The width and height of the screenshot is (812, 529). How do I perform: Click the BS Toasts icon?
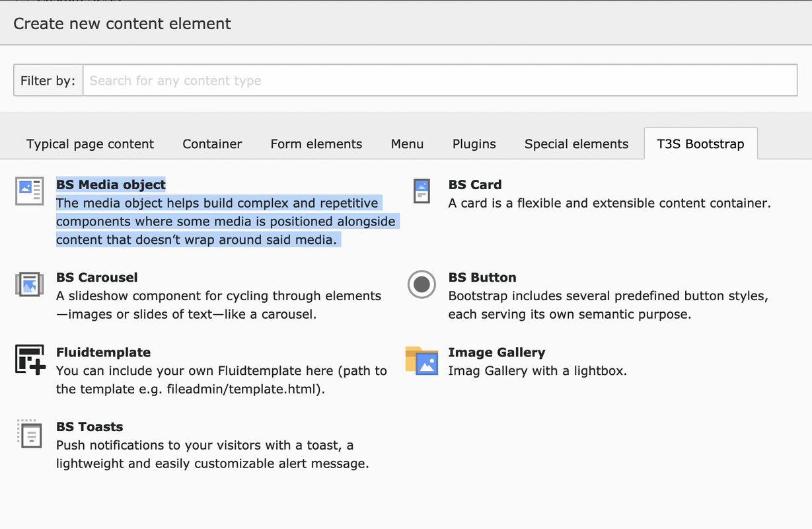pos(29,434)
